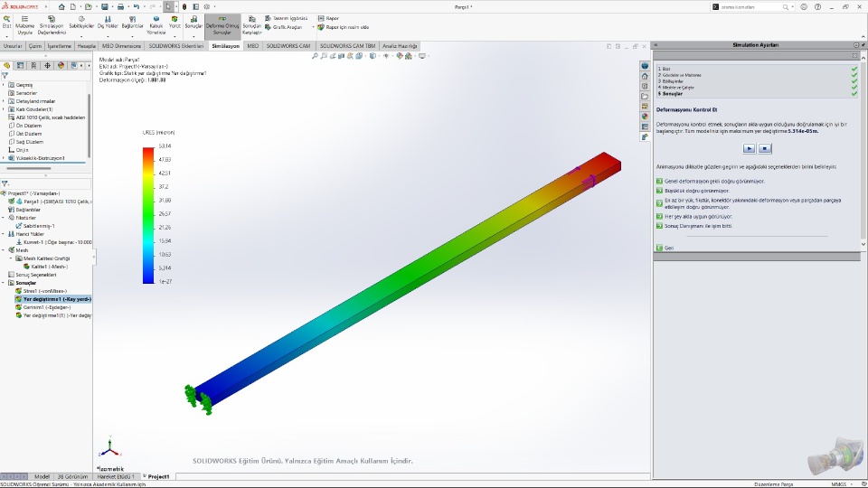Open Hareket Etüdü 1 bottom tab
The width and height of the screenshot is (868, 488).
click(116, 476)
